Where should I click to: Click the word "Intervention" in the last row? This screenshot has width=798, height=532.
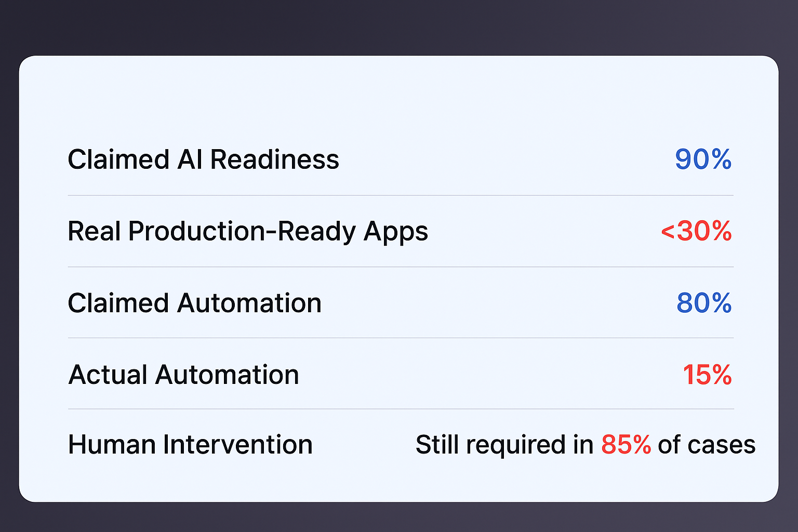click(237, 445)
